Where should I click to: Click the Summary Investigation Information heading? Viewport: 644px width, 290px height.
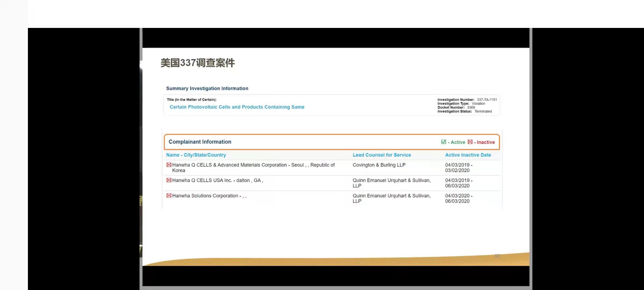(x=207, y=88)
